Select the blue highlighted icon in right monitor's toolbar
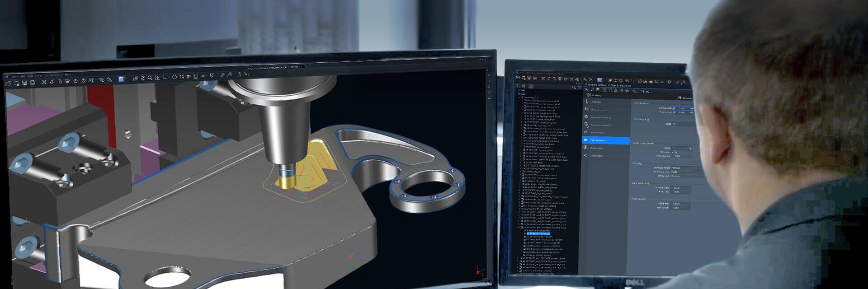 tap(600, 80)
